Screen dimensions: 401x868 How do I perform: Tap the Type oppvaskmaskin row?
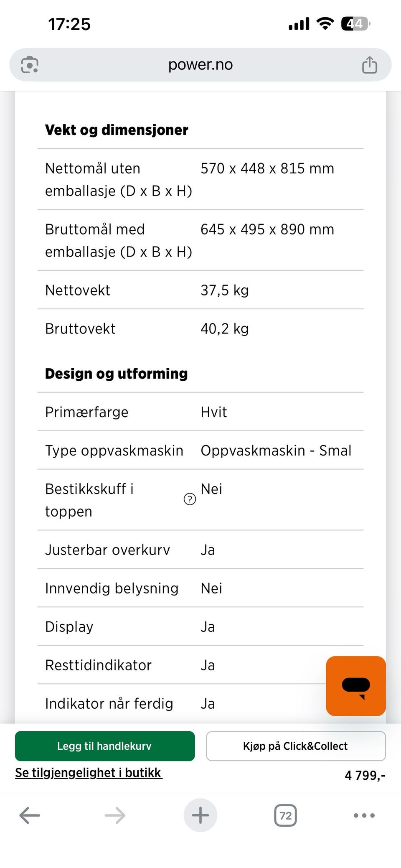(x=200, y=451)
